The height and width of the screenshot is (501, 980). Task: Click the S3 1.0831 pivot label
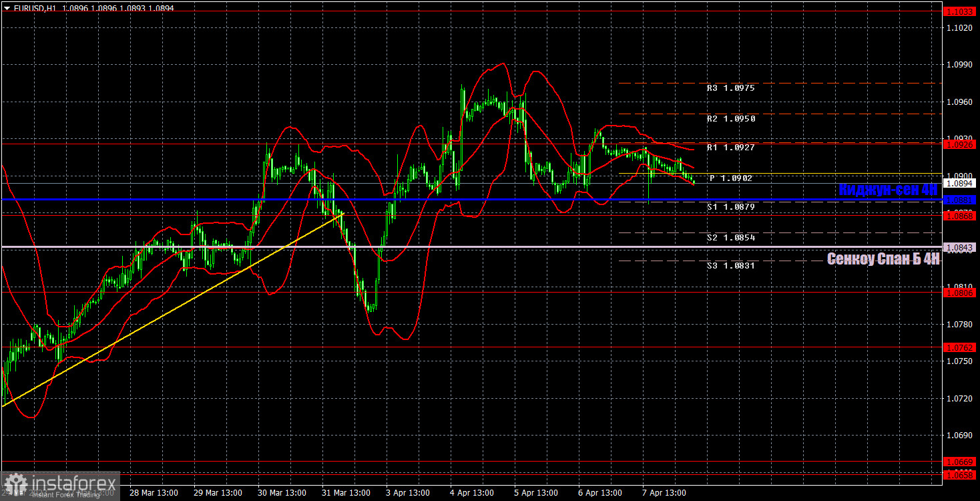tap(731, 266)
